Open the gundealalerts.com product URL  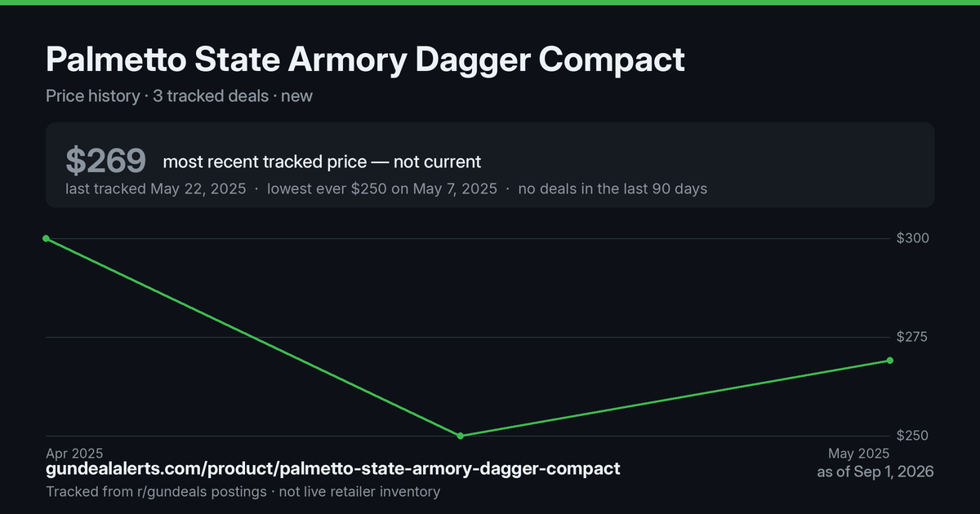click(x=333, y=469)
